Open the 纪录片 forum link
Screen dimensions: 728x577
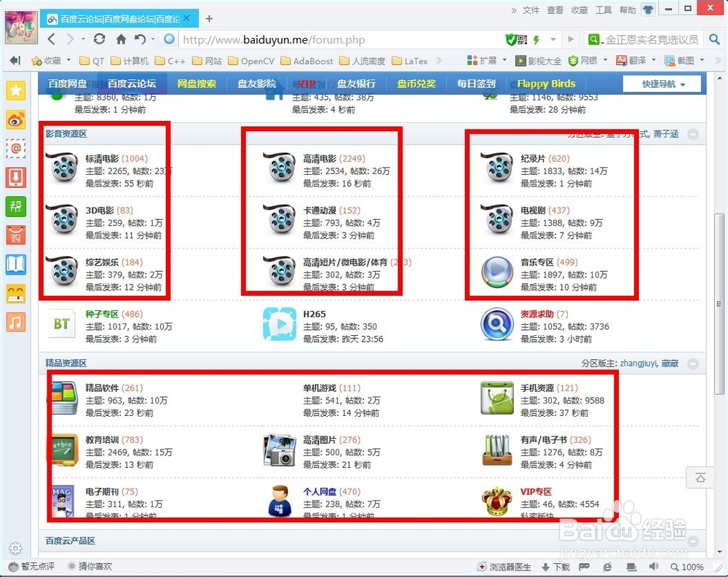533,158
